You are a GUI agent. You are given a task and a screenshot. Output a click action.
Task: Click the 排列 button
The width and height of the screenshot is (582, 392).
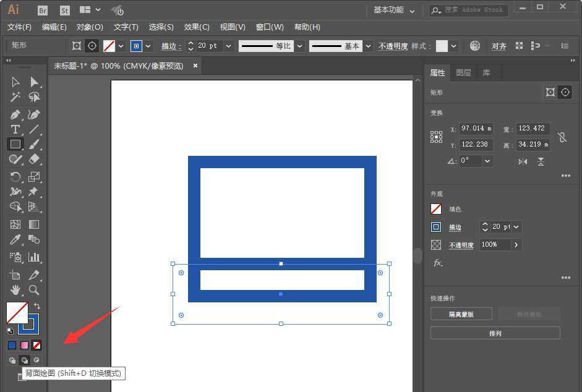click(495, 333)
